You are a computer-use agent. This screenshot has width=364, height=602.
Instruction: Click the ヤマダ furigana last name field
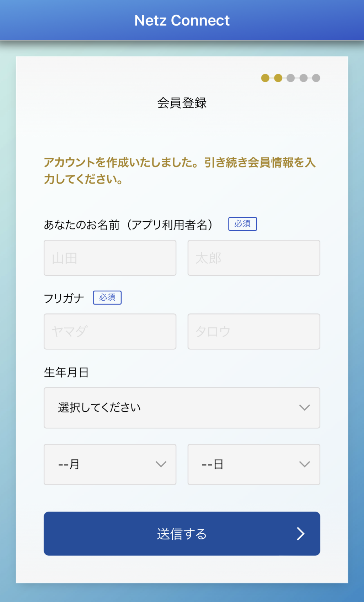pyautogui.click(x=110, y=332)
